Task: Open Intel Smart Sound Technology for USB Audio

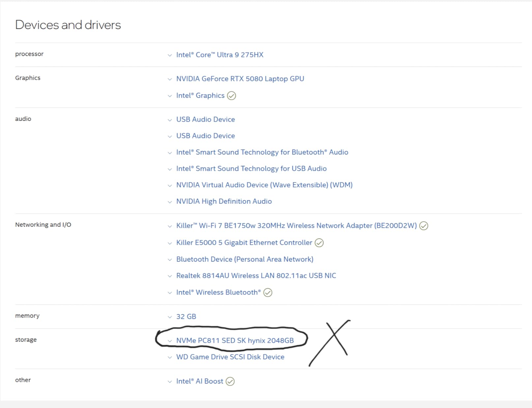Action: click(251, 169)
